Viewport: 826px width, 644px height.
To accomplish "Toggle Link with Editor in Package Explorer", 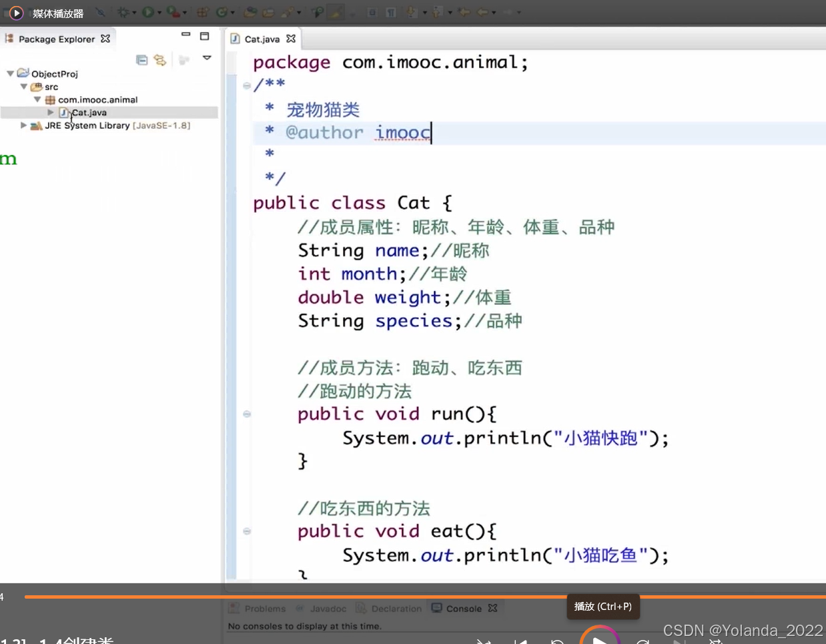I will [x=160, y=60].
